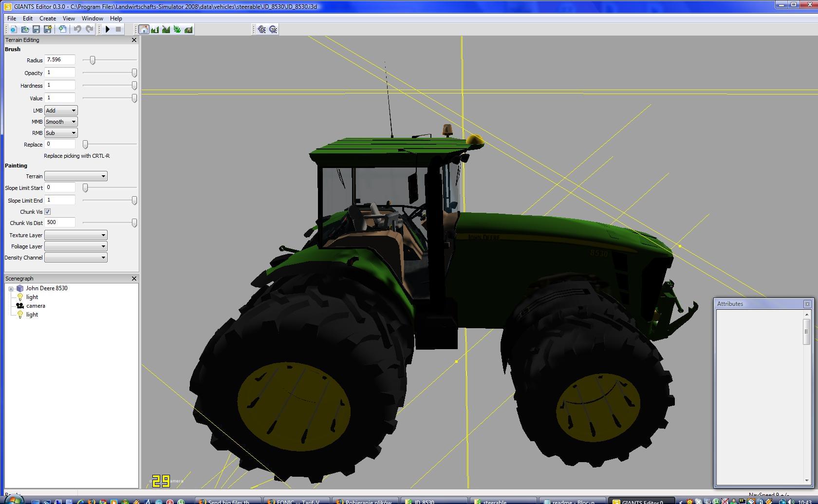The width and height of the screenshot is (818, 504).
Task: Toggle the Chunk Vis checkbox
Action: tap(48, 212)
